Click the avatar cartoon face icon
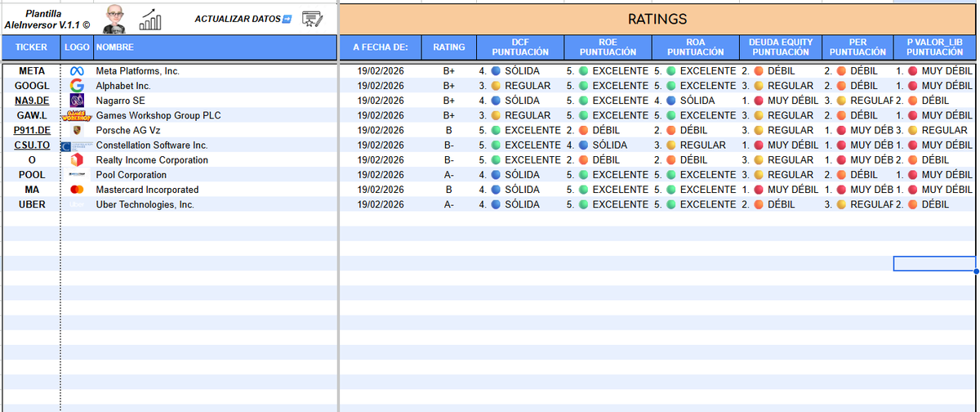Screen dimensions: 980x412 point(116,18)
